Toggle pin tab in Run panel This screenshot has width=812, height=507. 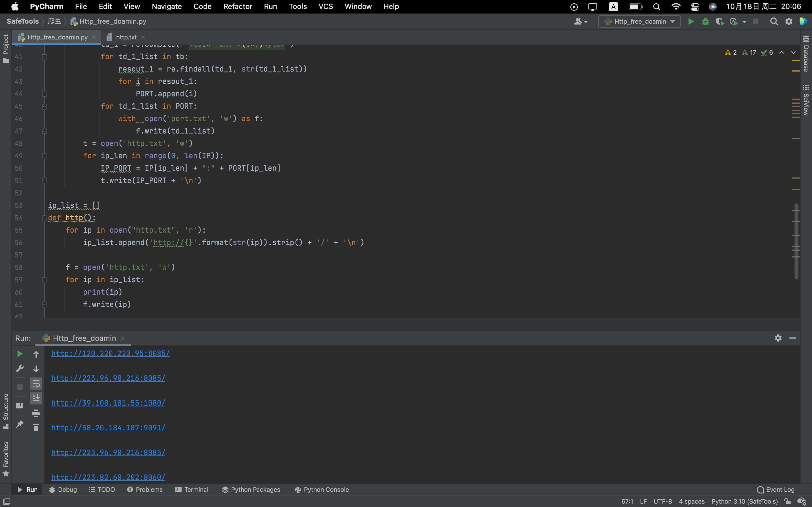click(19, 424)
